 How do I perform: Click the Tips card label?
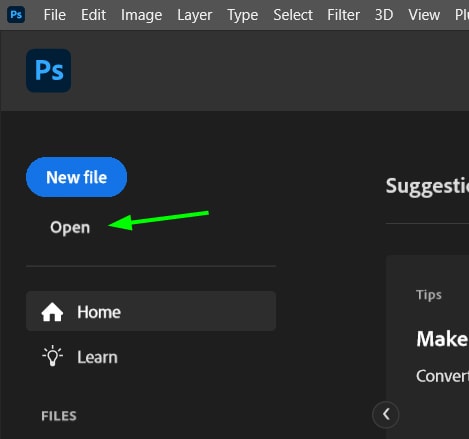(x=429, y=295)
